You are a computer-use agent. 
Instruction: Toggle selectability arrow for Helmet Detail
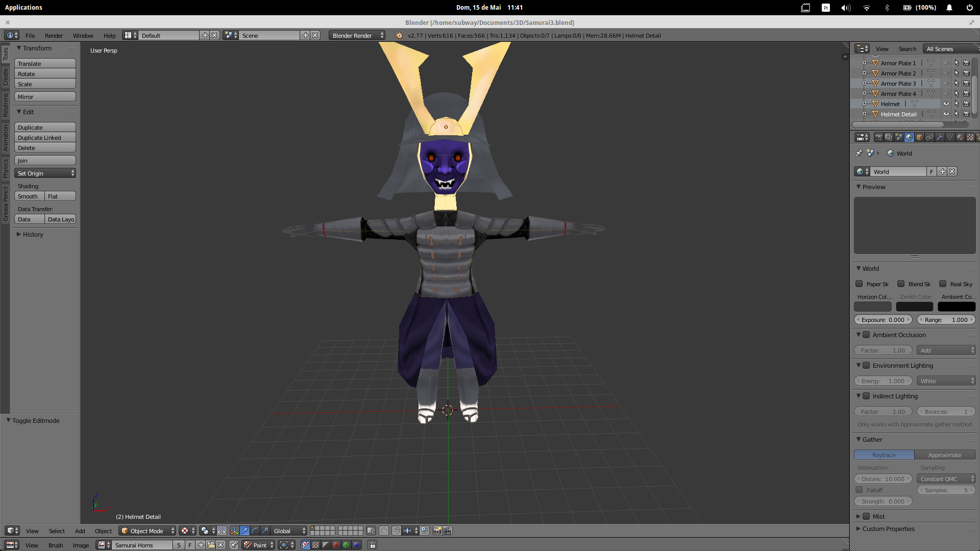click(957, 114)
